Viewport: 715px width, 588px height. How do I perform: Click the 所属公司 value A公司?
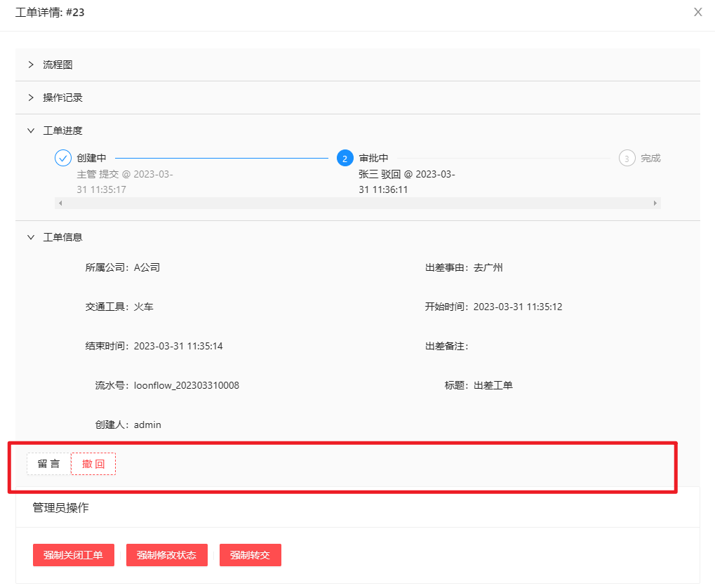[x=147, y=268]
